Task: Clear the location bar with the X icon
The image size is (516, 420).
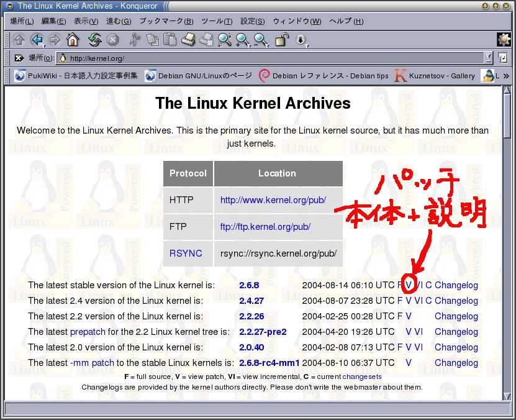Action: tap(19, 58)
